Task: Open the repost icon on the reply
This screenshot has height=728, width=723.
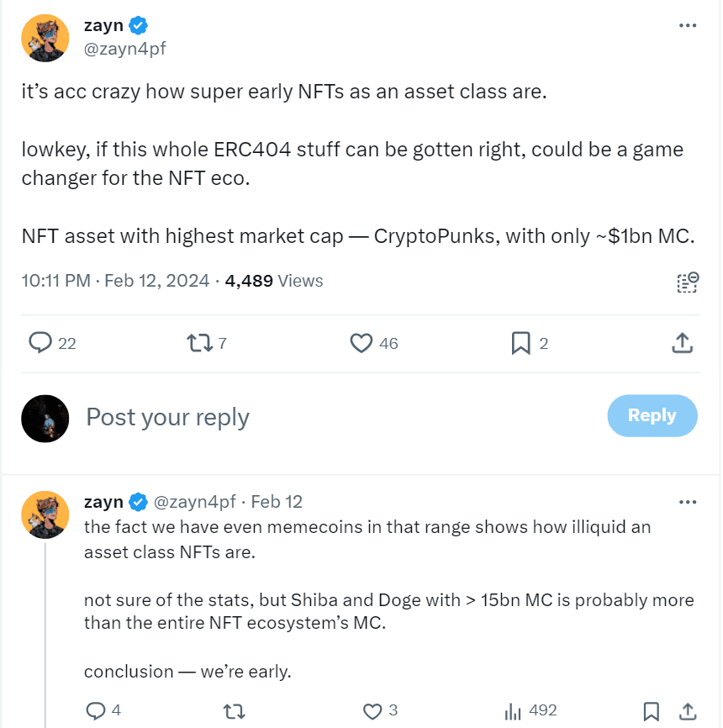Action: pos(234,711)
